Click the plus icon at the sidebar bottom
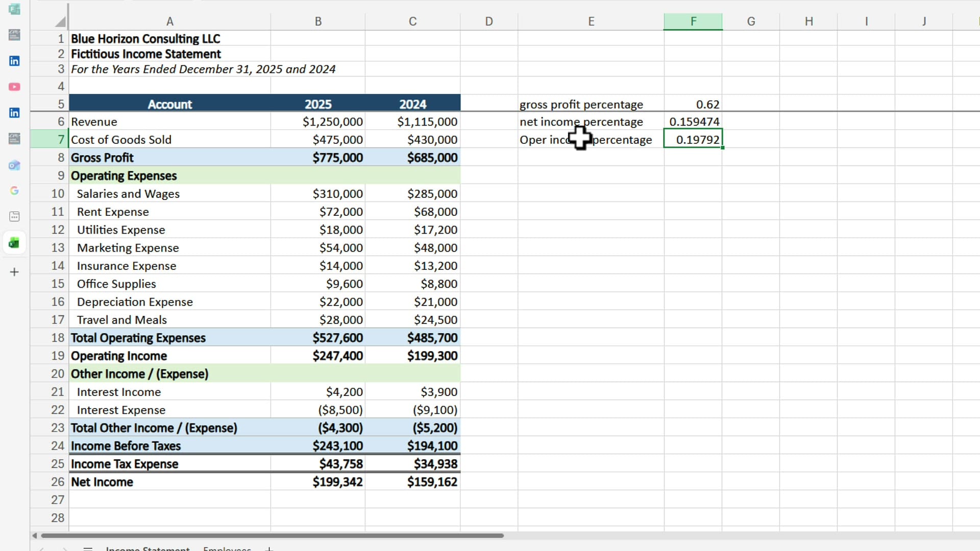This screenshot has width=980, height=551. (14, 271)
